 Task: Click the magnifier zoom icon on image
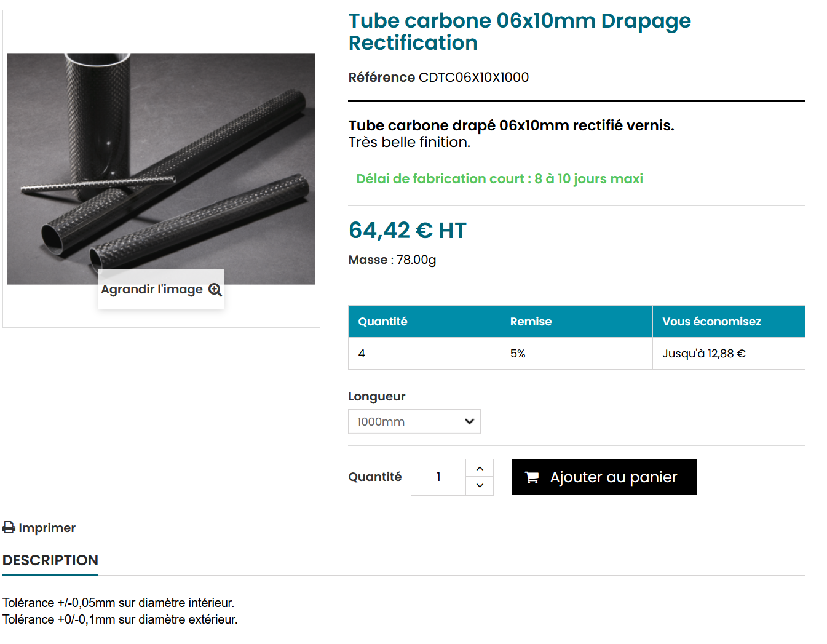215,290
